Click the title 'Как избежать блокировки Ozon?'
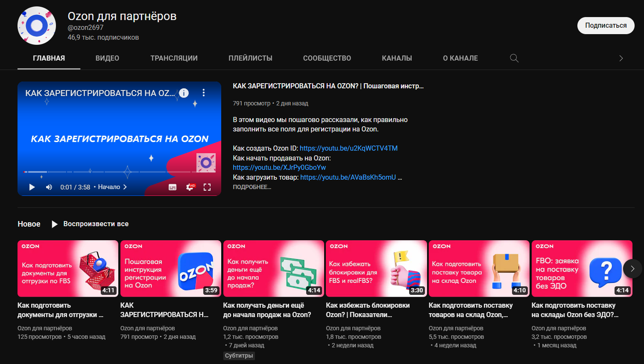644x364 pixels. [368, 310]
